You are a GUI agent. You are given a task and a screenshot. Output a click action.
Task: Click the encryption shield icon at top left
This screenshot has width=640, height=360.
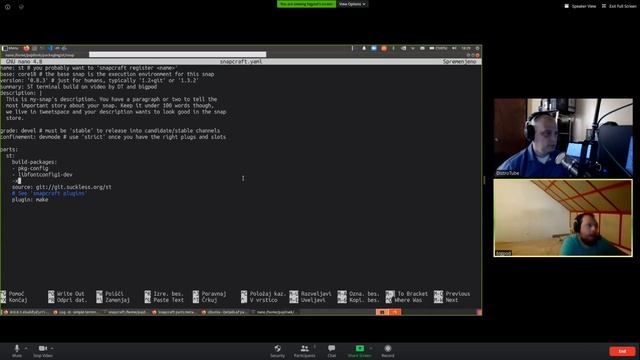click(21, 7)
